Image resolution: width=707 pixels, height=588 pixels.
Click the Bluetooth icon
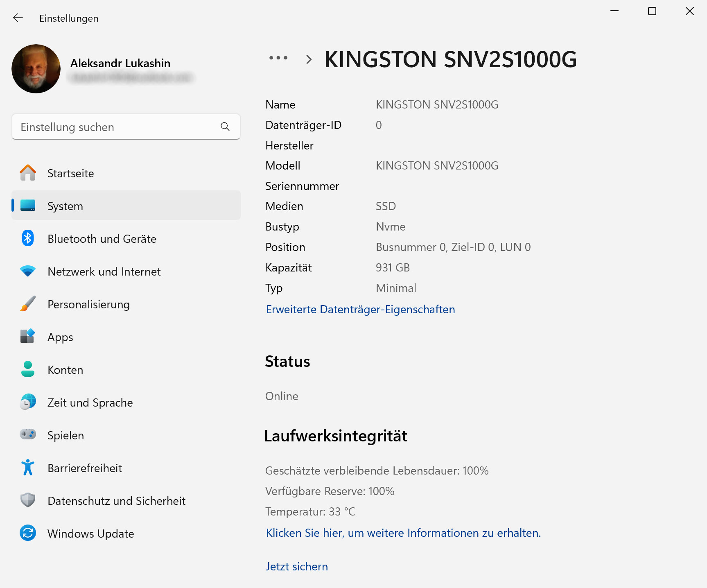[28, 238]
